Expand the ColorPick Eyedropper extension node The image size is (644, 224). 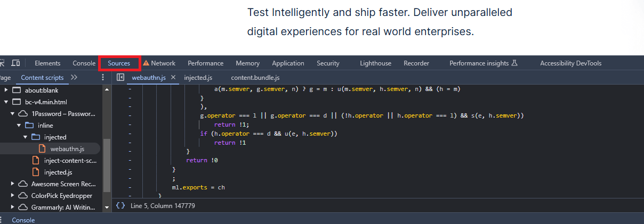tap(13, 196)
